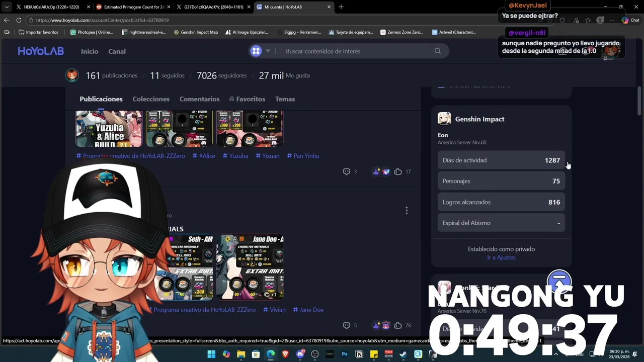
Task: Open the Zenless Zone Zero bookmark
Action: click(401, 32)
